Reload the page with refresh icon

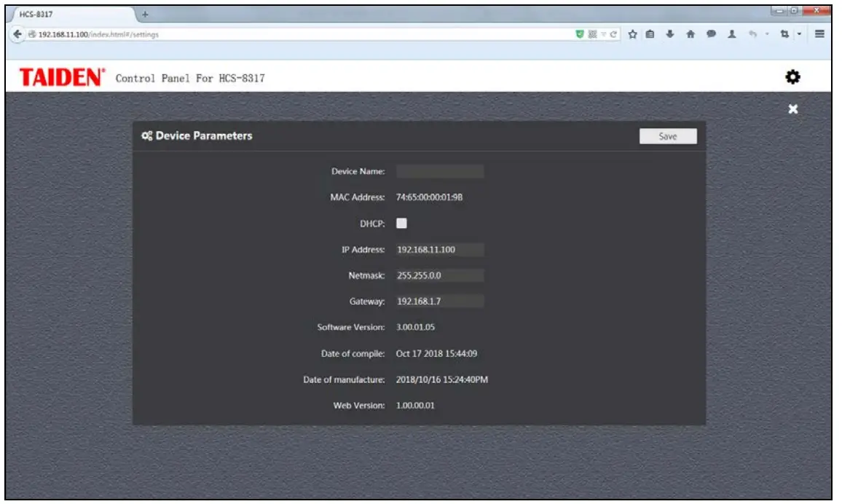(x=613, y=34)
